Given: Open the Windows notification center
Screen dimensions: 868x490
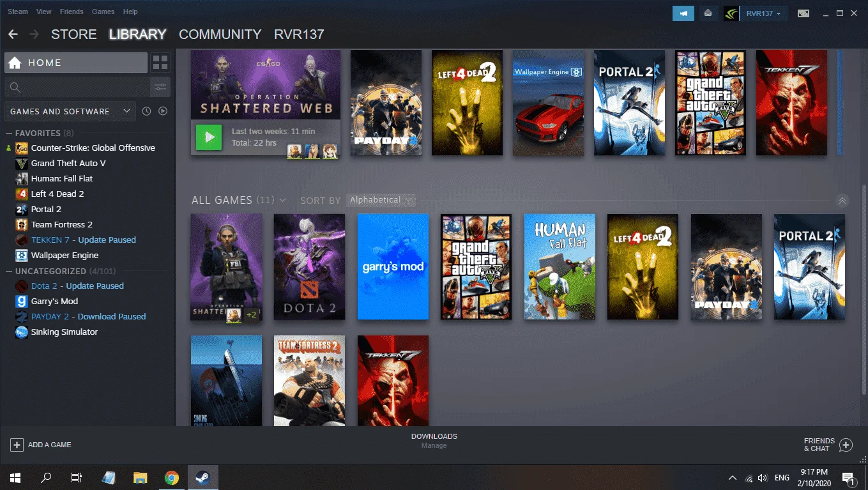Looking at the screenshot, I should [x=849, y=478].
